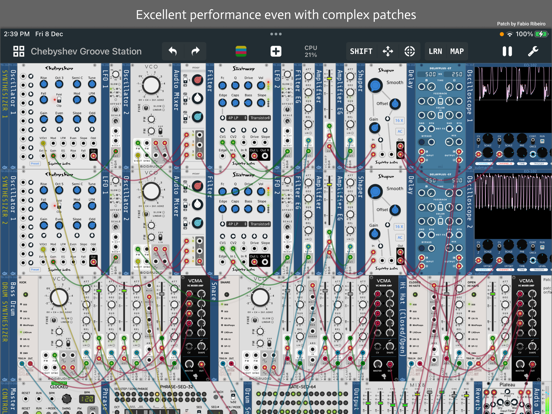Add a module with the plus icon
This screenshot has width=552, height=414.
pos(276,51)
